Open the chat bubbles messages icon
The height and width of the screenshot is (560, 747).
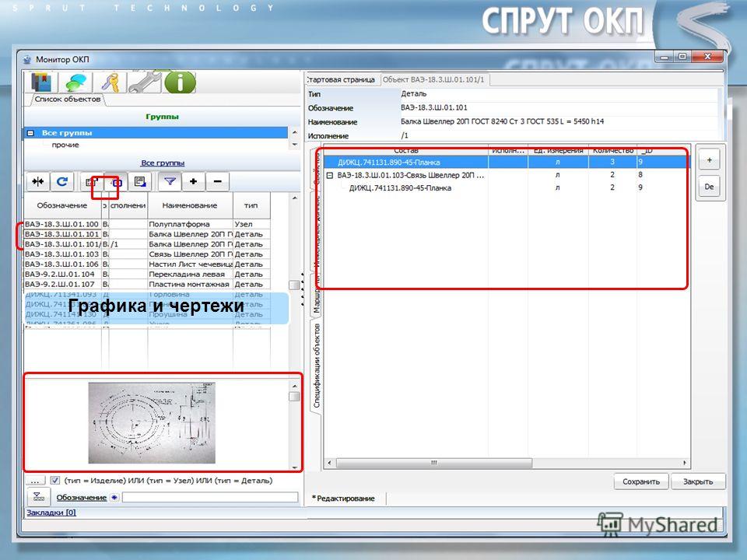point(76,82)
